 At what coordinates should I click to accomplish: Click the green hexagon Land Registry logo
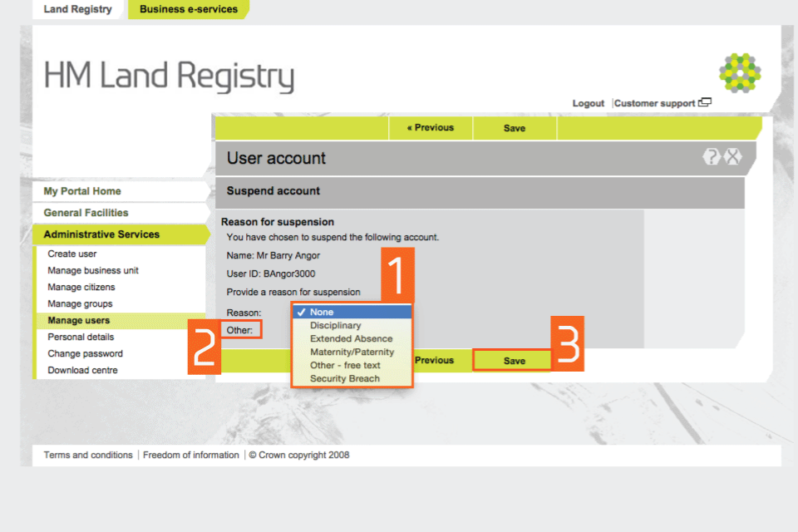coord(739,72)
